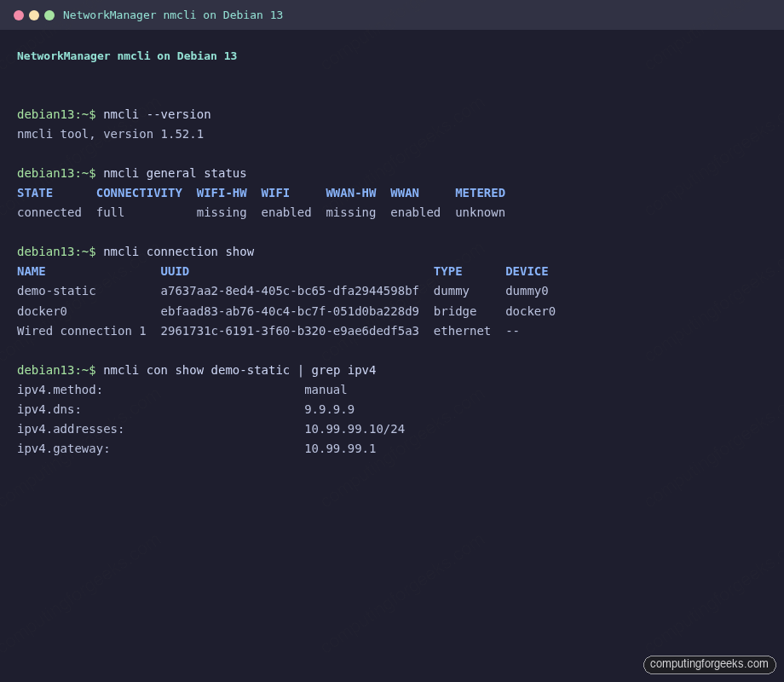This screenshot has width=784, height=682.
Task: Select the ipv4.gateway value 10.99.99.1
Action: pos(340,448)
